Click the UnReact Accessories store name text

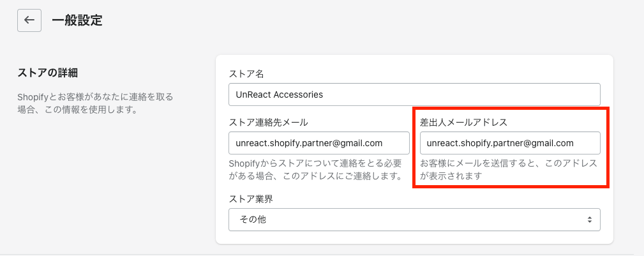[x=280, y=94]
